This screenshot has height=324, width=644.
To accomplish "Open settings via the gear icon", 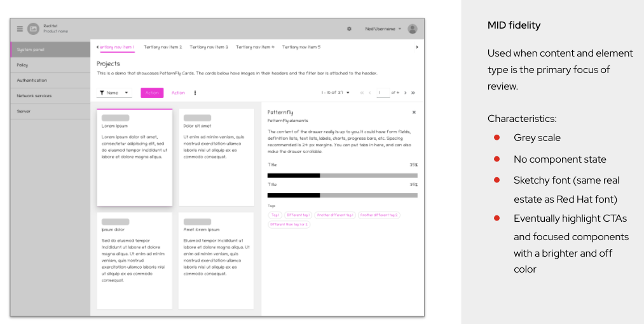I will tap(349, 29).
